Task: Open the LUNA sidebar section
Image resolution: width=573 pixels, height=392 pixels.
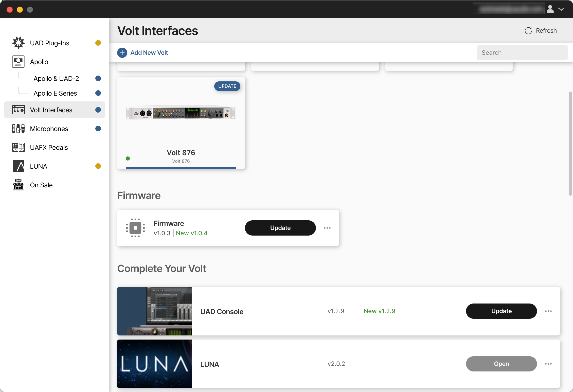Action: pos(38,166)
